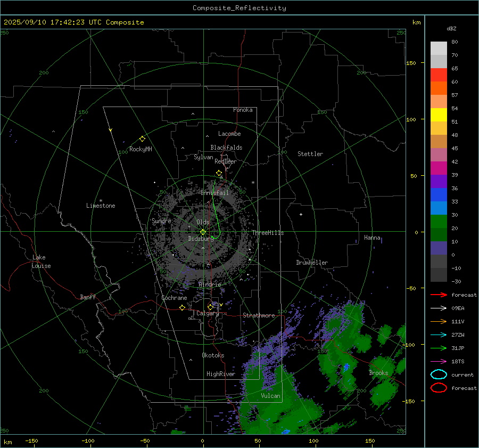Viewport: 479px width, 448px height.
Task: Click the white plus marker west of Hanna
Action: click(x=301, y=214)
